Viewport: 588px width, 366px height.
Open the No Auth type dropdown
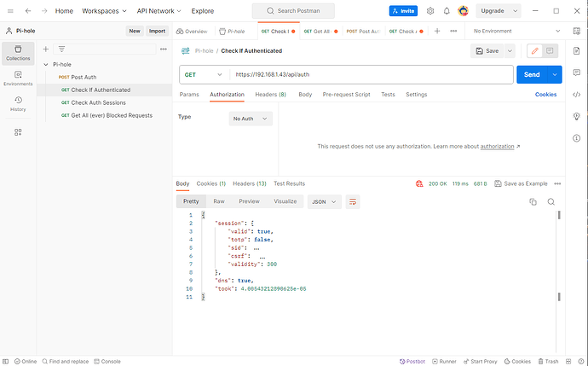(251, 119)
